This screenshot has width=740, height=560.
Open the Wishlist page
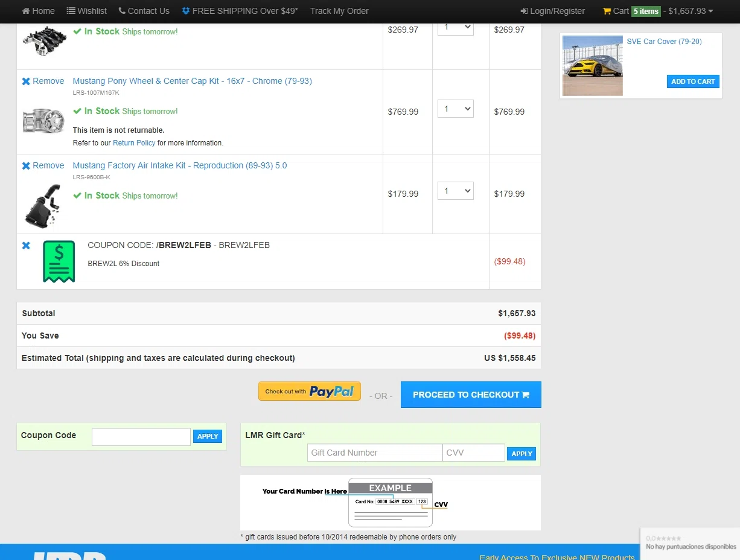(x=86, y=11)
